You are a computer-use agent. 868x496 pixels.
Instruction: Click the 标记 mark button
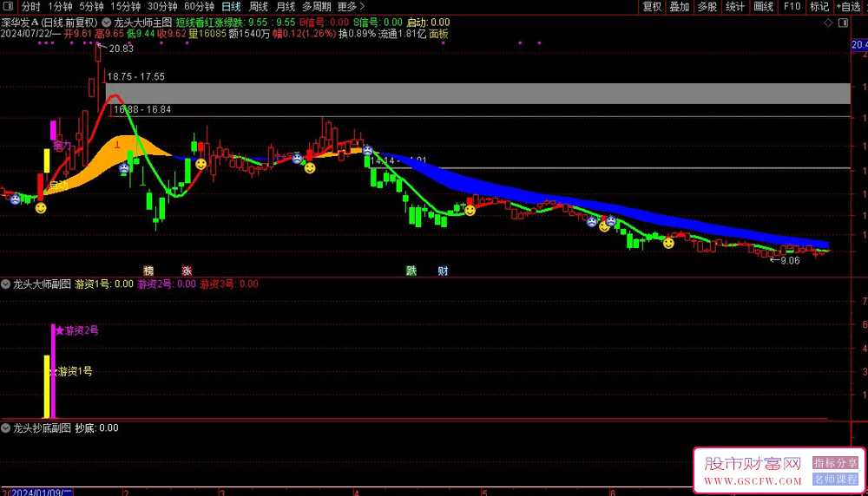(x=819, y=7)
